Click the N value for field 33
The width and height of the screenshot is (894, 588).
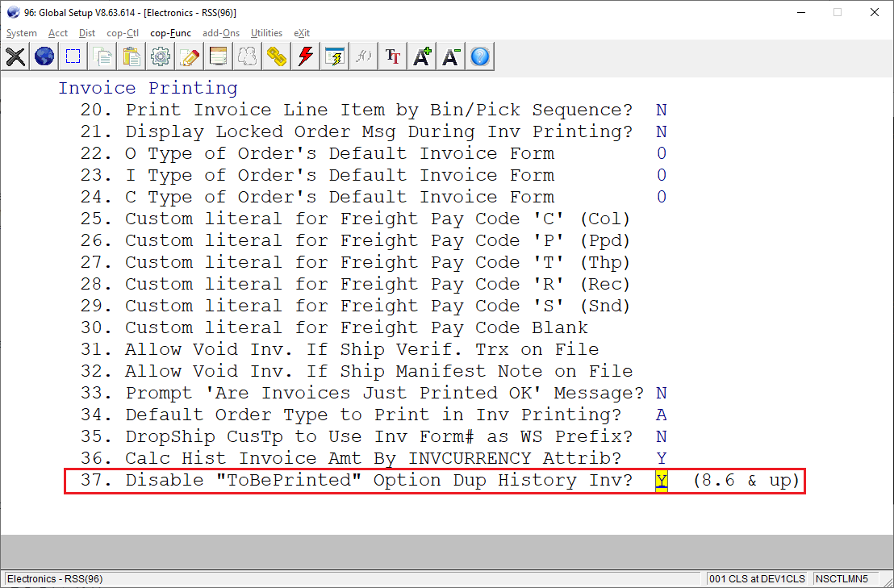pos(662,393)
